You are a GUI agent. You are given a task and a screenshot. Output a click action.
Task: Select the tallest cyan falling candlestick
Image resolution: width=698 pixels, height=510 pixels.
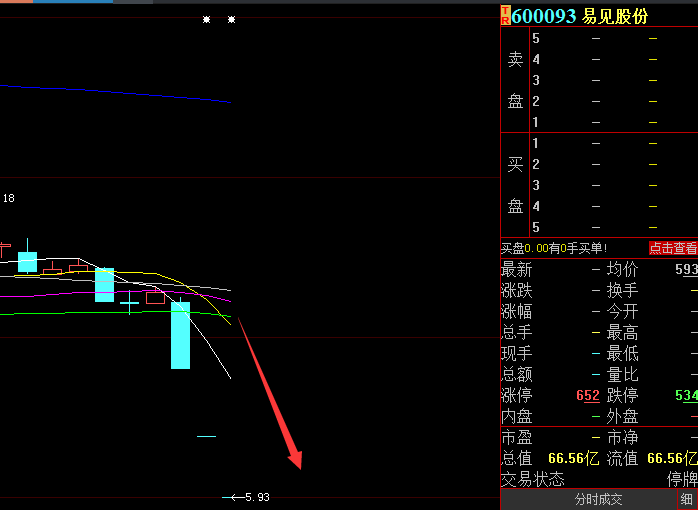(180, 335)
